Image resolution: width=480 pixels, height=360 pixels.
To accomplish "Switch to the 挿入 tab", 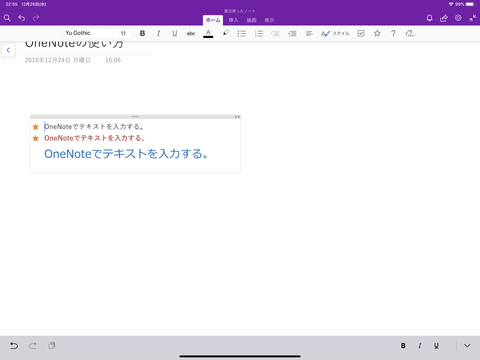I will tap(233, 20).
